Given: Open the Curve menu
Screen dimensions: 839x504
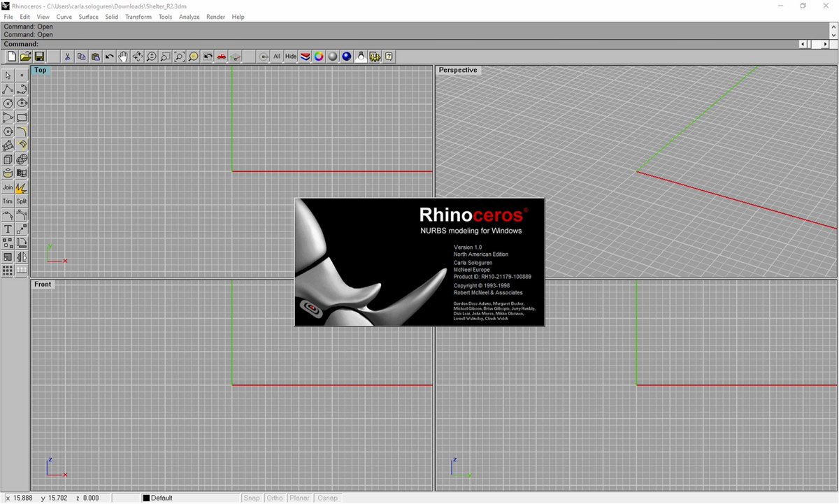Looking at the screenshot, I should [x=64, y=17].
